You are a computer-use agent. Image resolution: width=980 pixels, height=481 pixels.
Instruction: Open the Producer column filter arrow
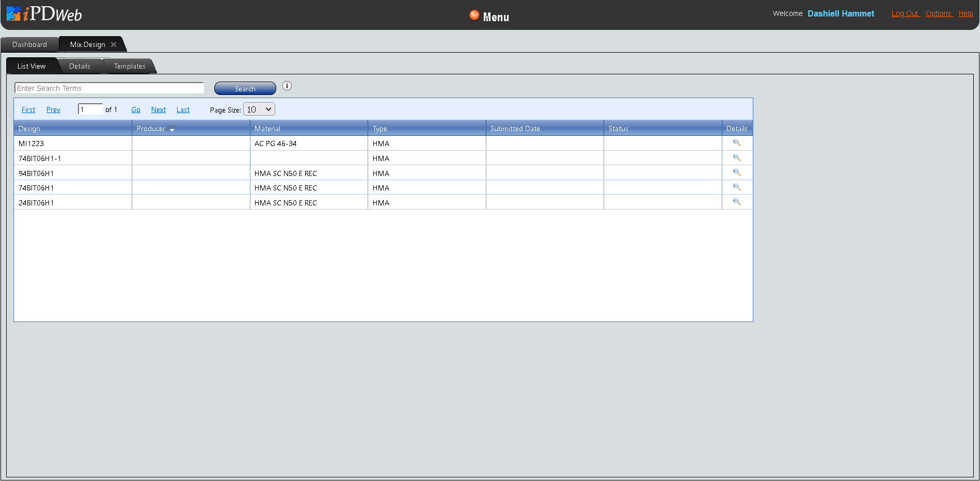[172, 129]
